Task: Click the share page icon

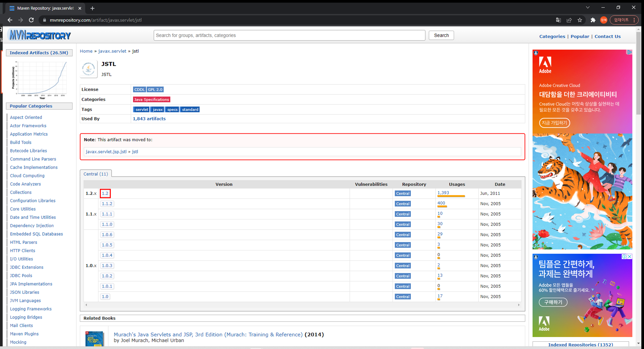Action: (569, 20)
